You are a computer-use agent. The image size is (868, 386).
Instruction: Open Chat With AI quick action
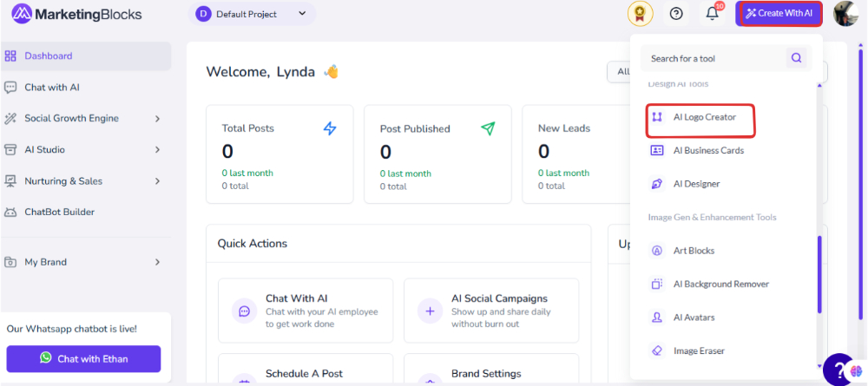click(306, 311)
